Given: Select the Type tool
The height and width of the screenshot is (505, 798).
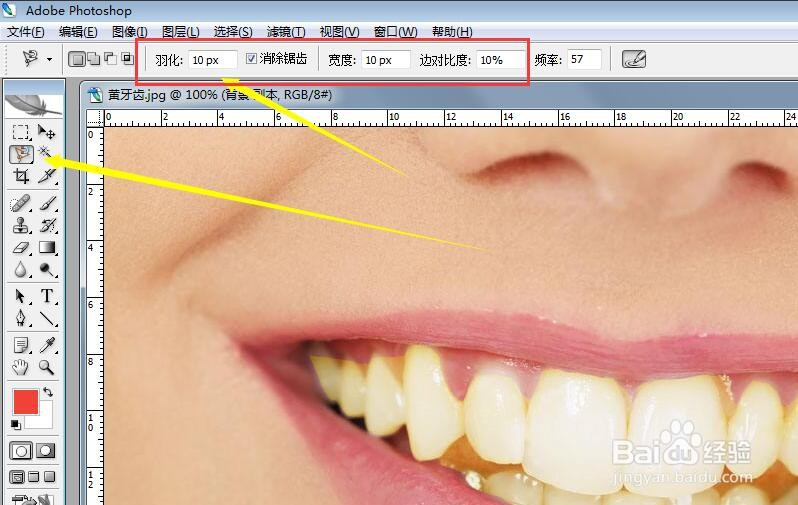Looking at the screenshot, I should [47, 296].
